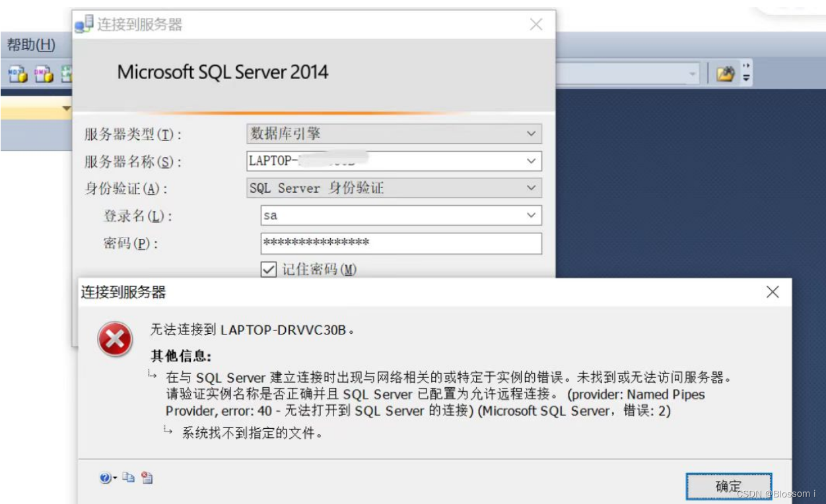Open the yellow panel's dropdown arrow
This screenshot has height=504, width=826.
pos(66,108)
